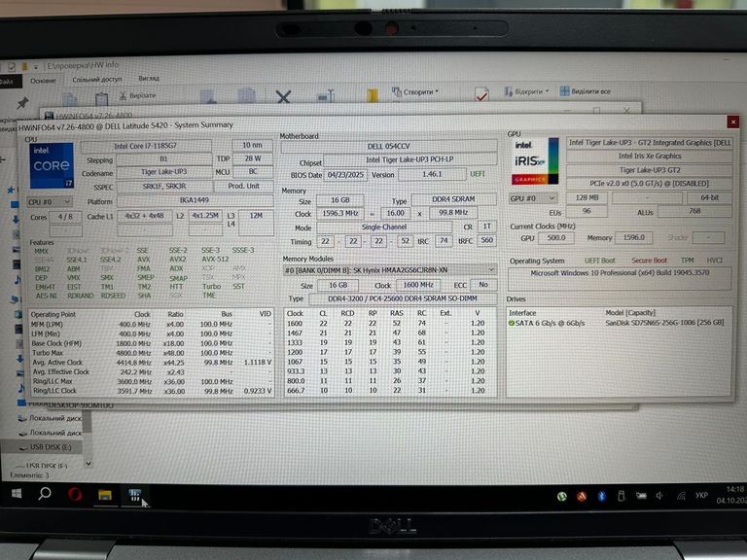Open Windows search from the taskbar
This screenshot has height=560, width=747.
click(x=45, y=494)
